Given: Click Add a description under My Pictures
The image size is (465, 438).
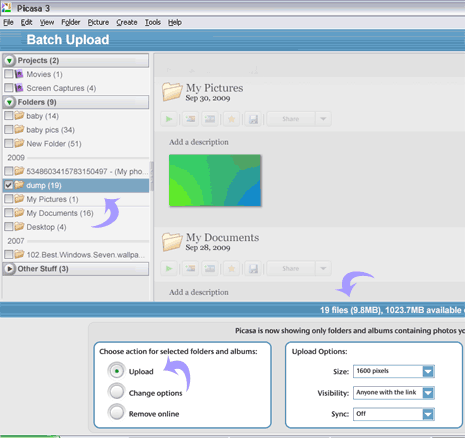Looking at the screenshot, I should point(199,142).
